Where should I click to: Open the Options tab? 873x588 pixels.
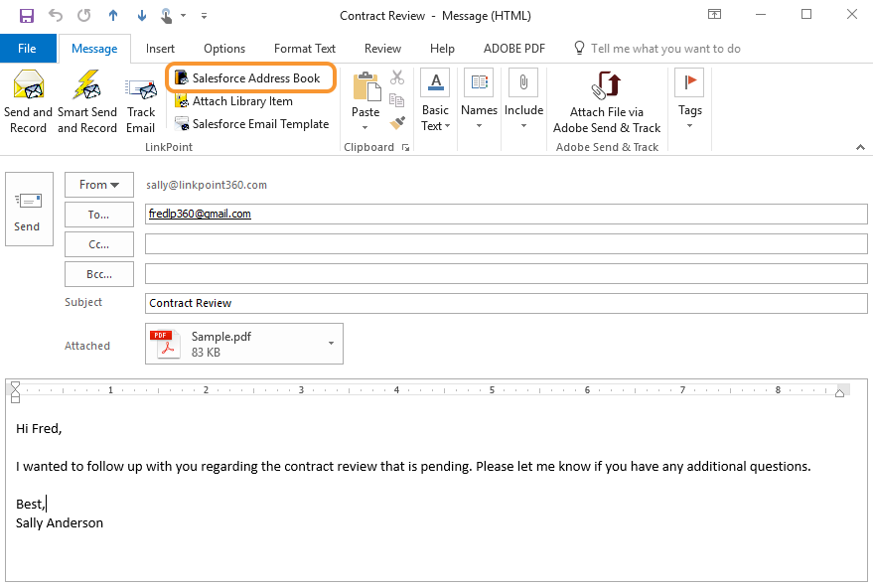click(x=224, y=49)
